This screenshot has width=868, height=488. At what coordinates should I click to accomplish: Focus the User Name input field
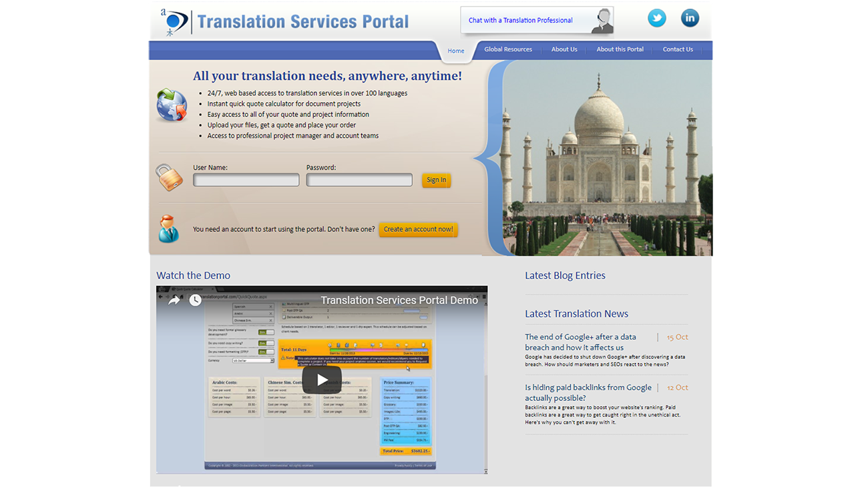[246, 180]
